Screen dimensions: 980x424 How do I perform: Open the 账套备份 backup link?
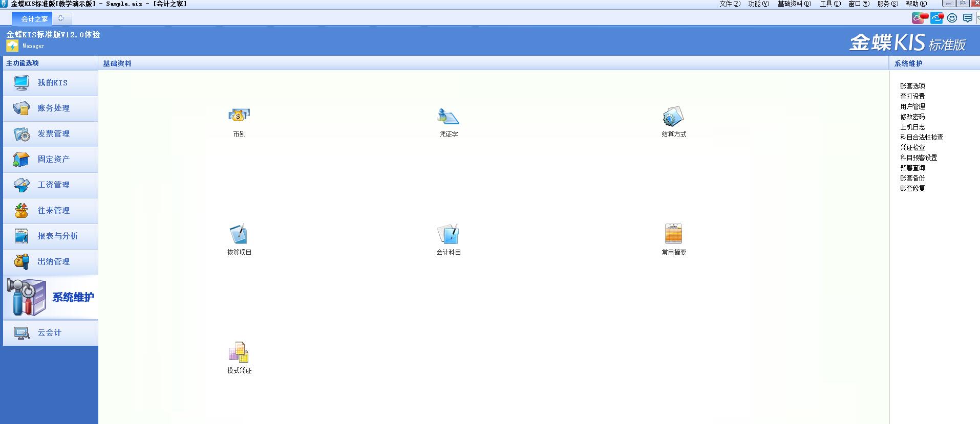[x=912, y=178]
